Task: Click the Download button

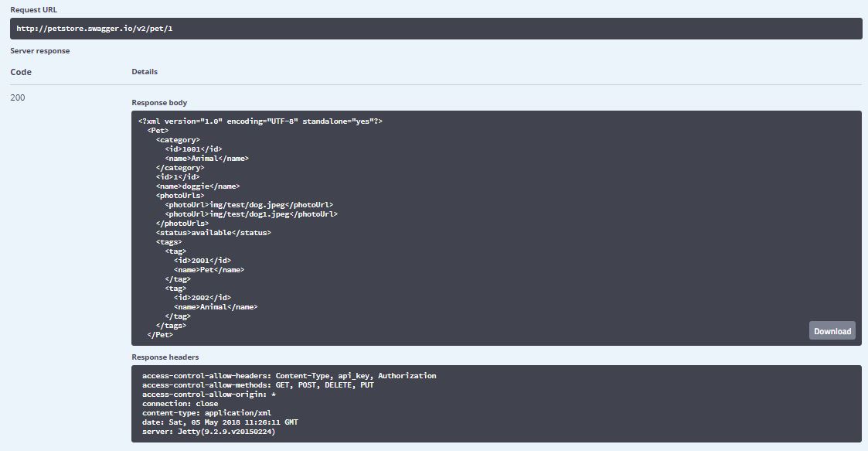Action: tap(832, 331)
